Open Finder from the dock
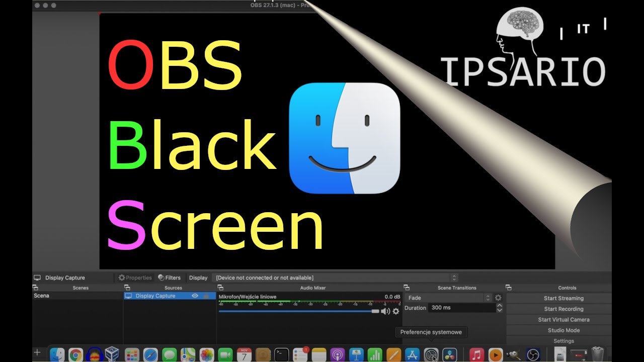 point(57,354)
